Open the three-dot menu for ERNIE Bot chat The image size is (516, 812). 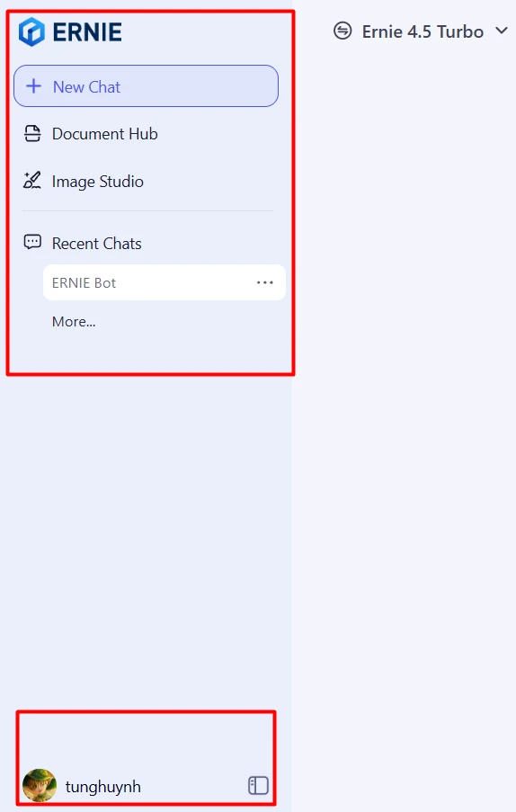(x=265, y=282)
